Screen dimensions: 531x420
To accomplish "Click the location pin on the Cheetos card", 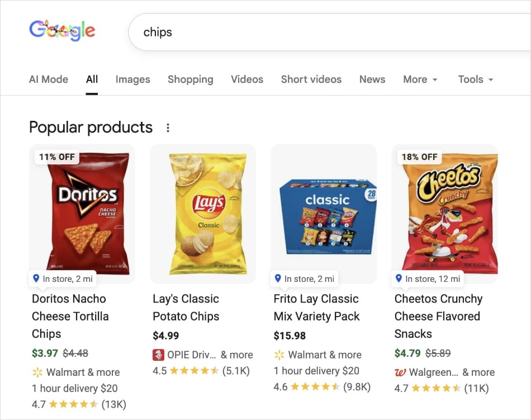I will 398,279.
